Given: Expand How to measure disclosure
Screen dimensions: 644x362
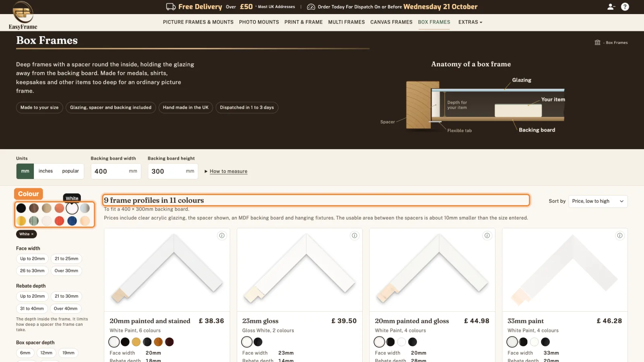Looking at the screenshot, I should coord(226,171).
